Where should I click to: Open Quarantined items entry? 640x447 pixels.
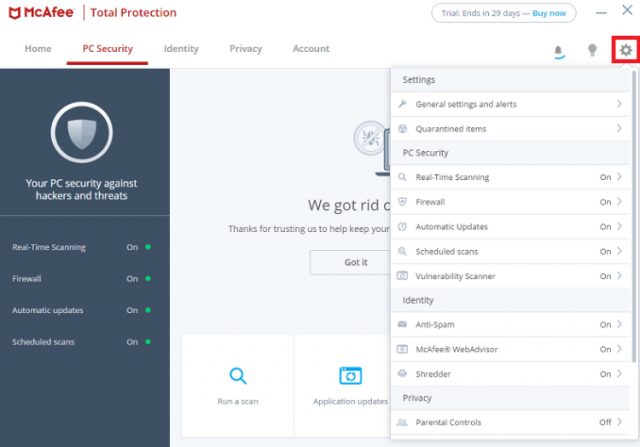click(x=510, y=129)
